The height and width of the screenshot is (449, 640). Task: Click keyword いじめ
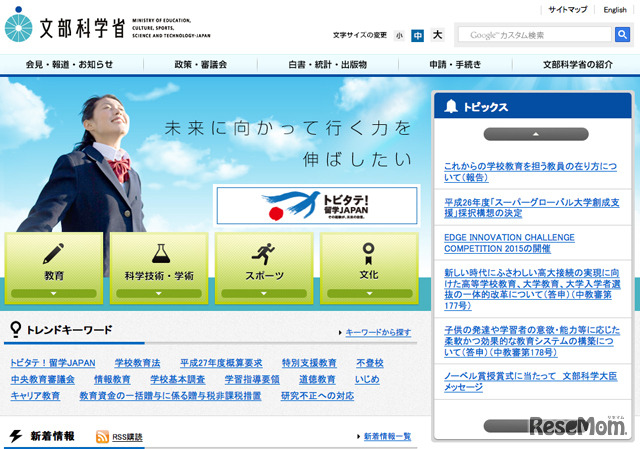click(x=367, y=379)
